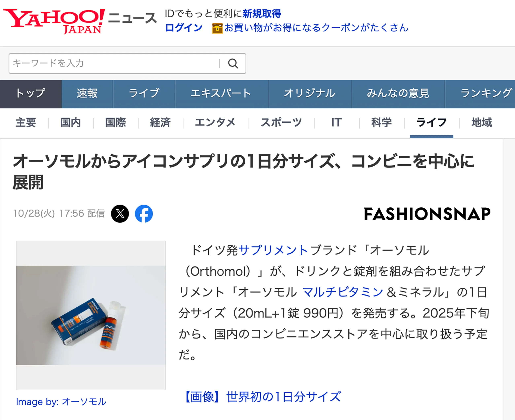Open the エキスパート tab
The image size is (515, 420).
(221, 94)
